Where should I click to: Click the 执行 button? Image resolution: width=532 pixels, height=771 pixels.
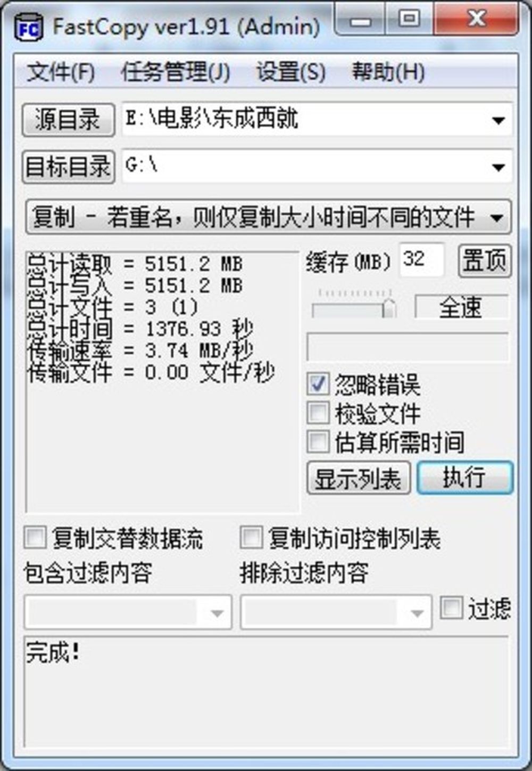point(465,478)
